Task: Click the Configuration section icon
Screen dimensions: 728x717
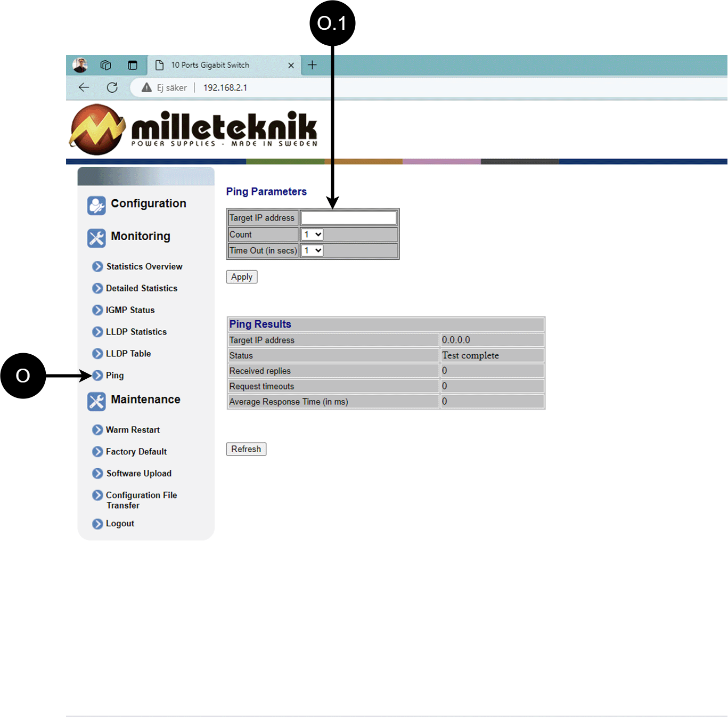Action: (96, 205)
